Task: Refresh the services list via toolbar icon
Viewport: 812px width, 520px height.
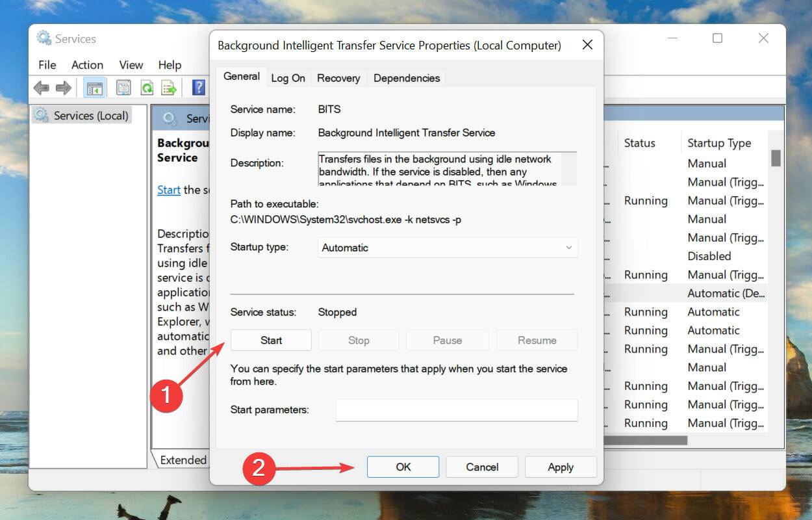Action: [147, 88]
